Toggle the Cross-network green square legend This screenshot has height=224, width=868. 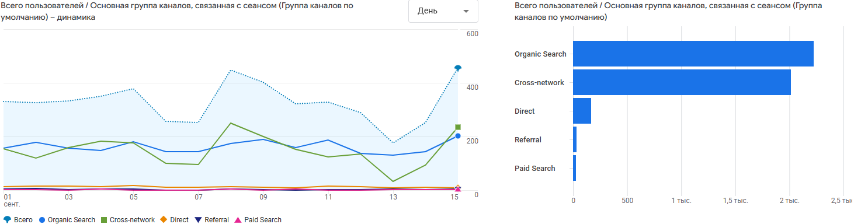pyautogui.click(x=103, y=220)
